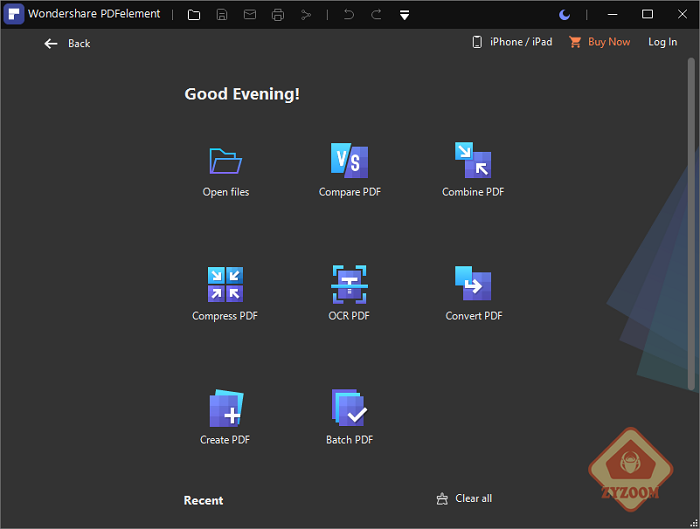Image resolution: width=700 pixels, height=529 pixels.
Task: Go back with the Back arrow
Action: (x=67, y=43)
